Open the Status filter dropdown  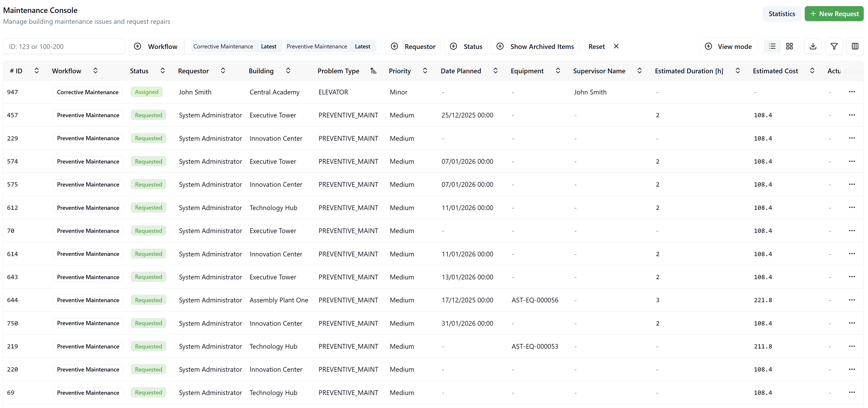(x=466, y=47)
